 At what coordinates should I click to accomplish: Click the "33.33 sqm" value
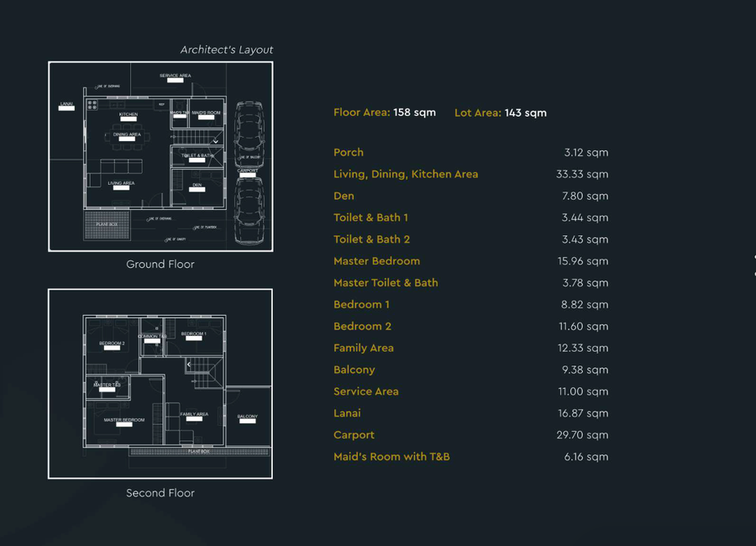tap(582, 174)
